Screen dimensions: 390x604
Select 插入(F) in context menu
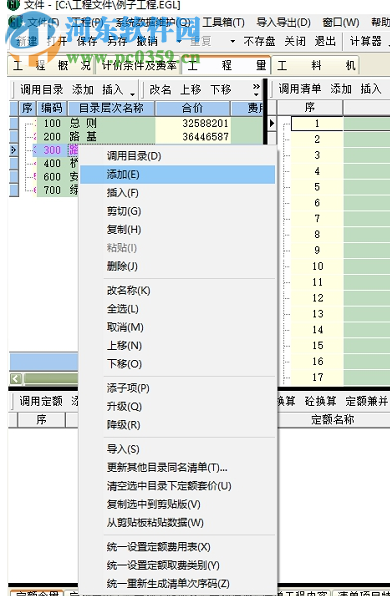pyautogui.click(x=122, y=193)
